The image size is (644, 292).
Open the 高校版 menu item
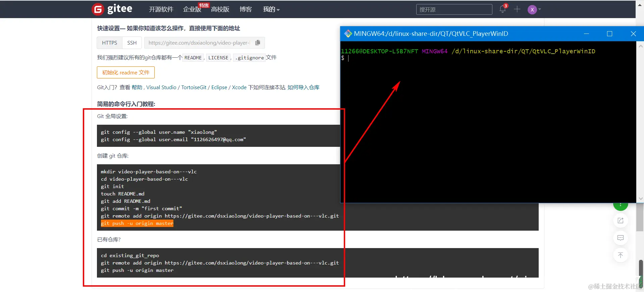click(220, 9)
